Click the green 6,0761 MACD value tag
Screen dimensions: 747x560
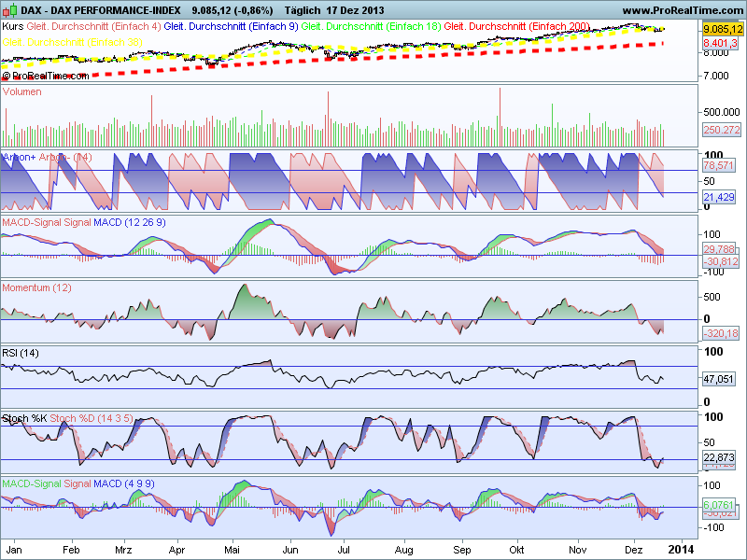tap(718, 504)
